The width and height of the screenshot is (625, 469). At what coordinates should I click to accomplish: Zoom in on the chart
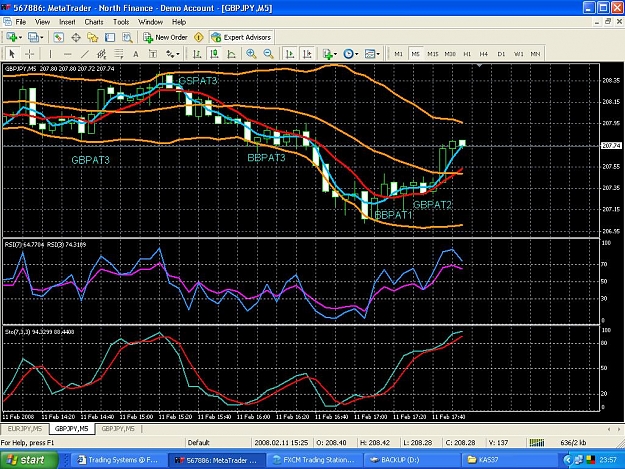[251, 54]
